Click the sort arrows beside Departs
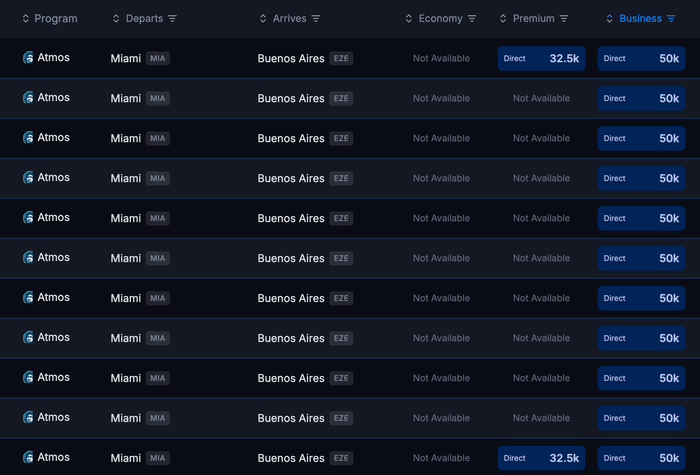Screen dimensions: 700x475 (116, 18)
